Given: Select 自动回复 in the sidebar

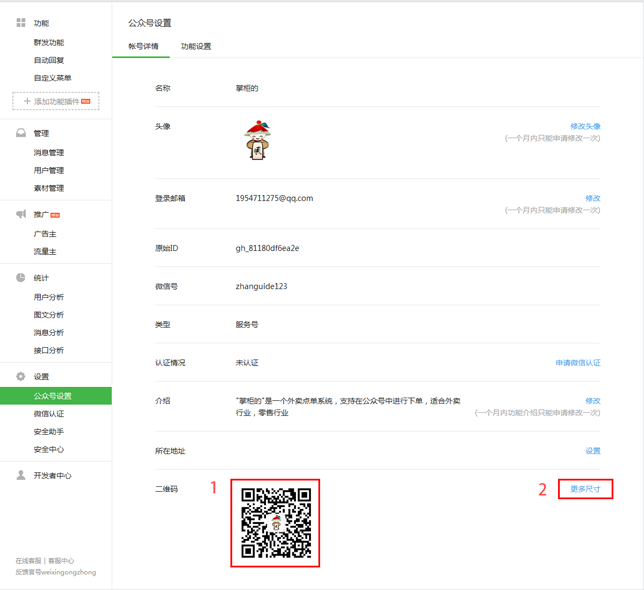Looking at the screenshot, I should click(x=48, y=60).
